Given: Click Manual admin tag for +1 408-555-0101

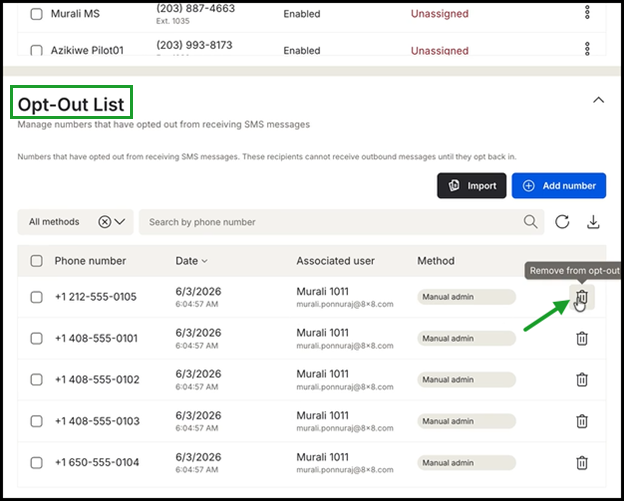Looking at the screenshot, I should [x=466, y=338].
